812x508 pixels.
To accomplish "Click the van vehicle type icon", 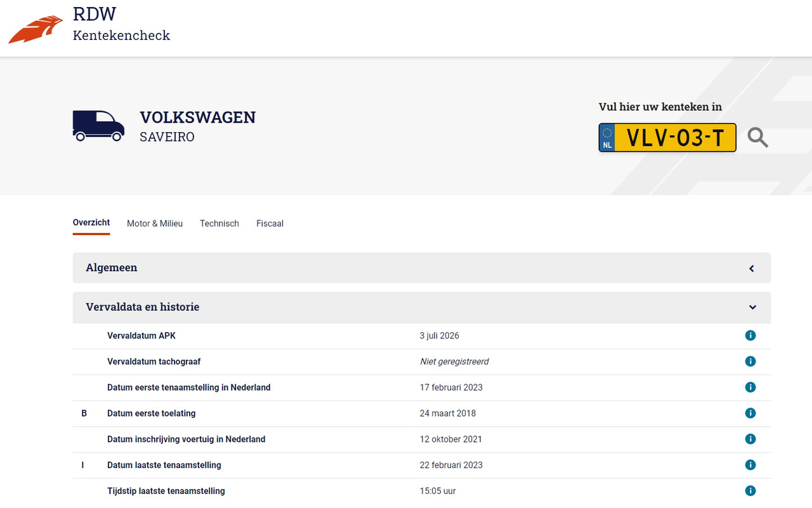I will click(98, 126).
